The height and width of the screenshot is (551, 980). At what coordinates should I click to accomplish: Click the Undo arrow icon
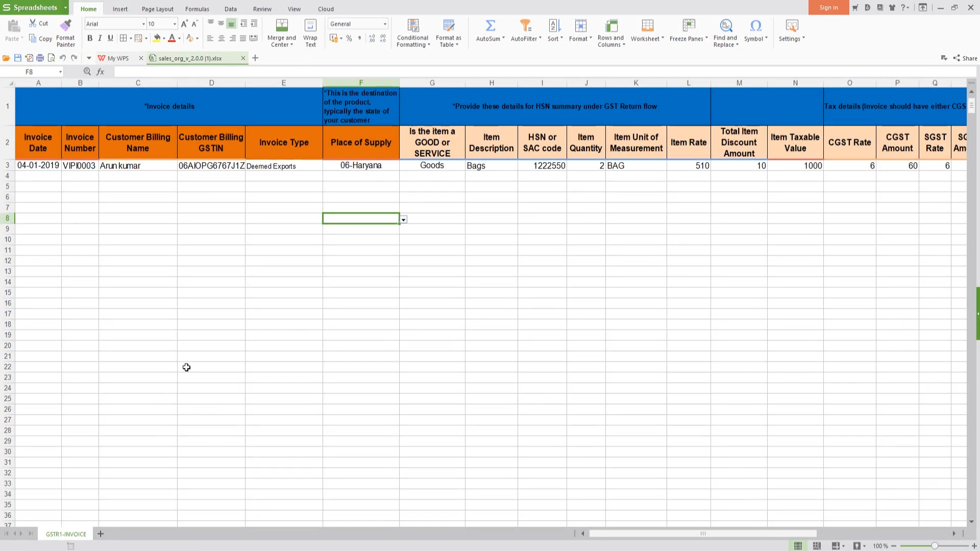(x=63, y=58)
